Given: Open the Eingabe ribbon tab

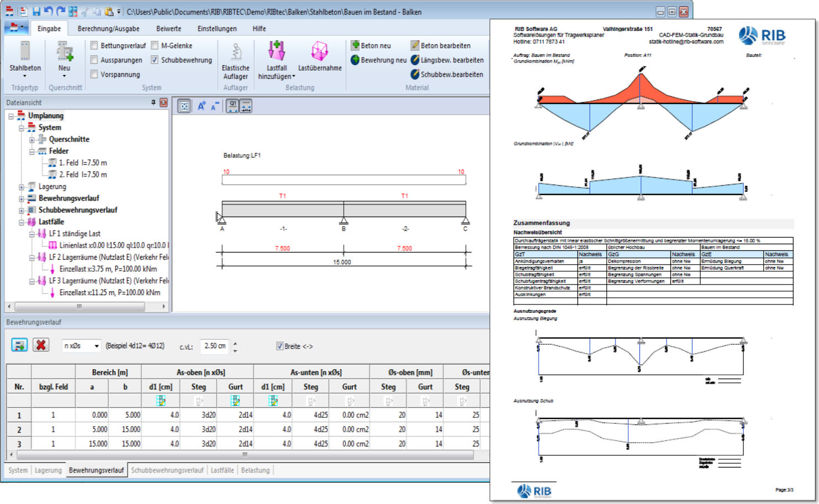Looking at the screenshot, I should (49, 28).
